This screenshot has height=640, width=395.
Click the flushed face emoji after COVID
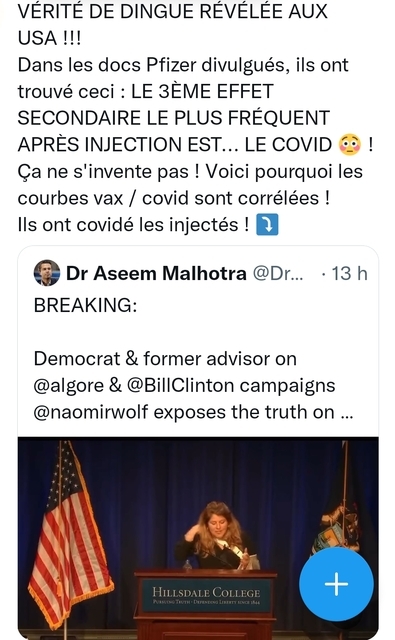[x=350, y=144]
